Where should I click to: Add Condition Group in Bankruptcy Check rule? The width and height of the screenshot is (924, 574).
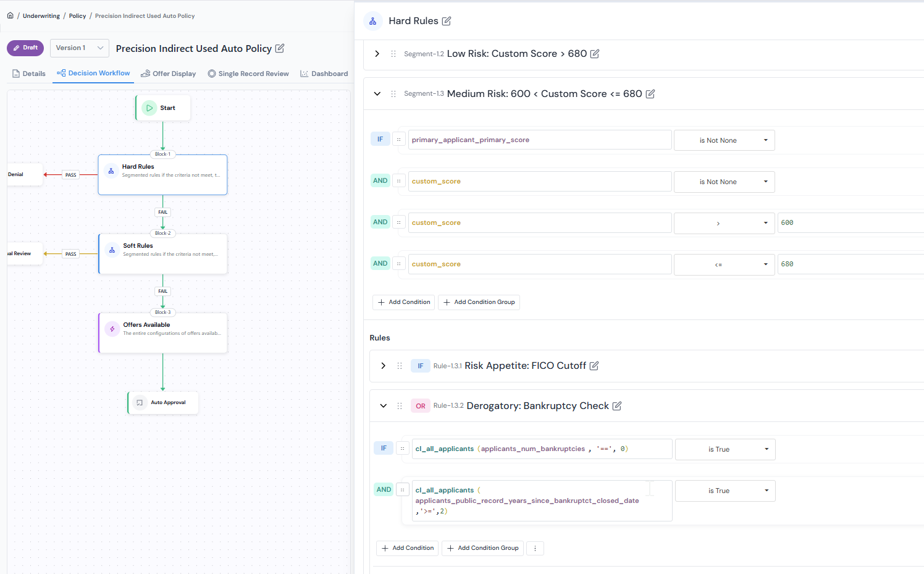[482, 548]
